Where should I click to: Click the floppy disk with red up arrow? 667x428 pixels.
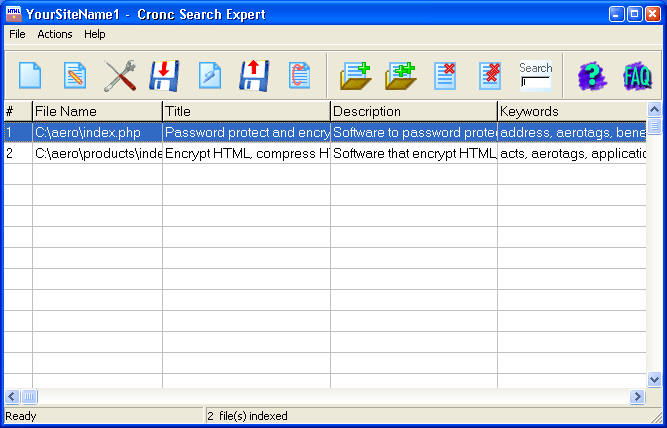254,75
